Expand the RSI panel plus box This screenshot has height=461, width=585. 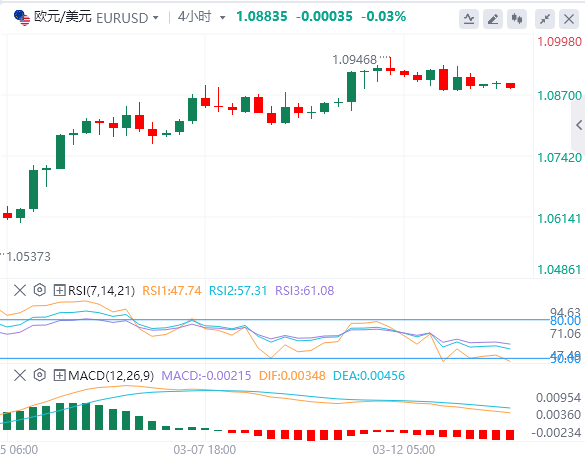tap(59, 290)
